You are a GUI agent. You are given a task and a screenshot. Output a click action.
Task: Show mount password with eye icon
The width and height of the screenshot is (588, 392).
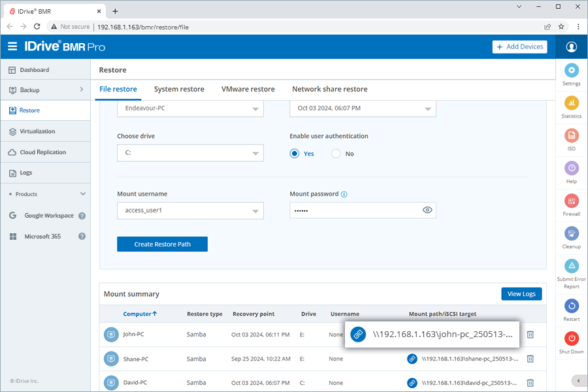427,210
